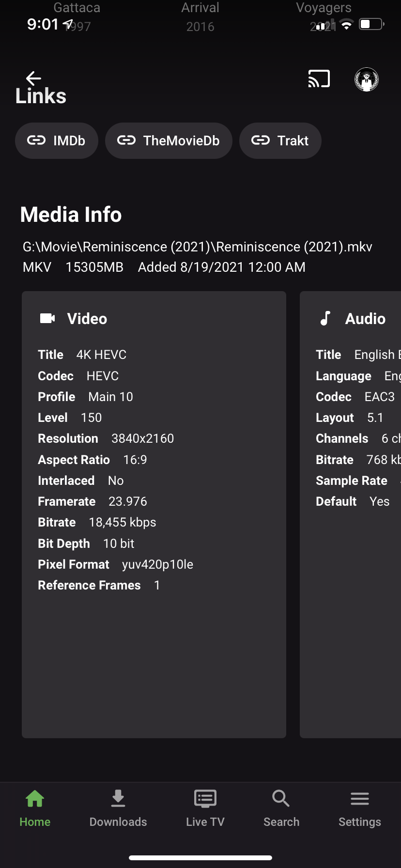Open the Trakt link
401x868 pixels.
click(280, 141)
